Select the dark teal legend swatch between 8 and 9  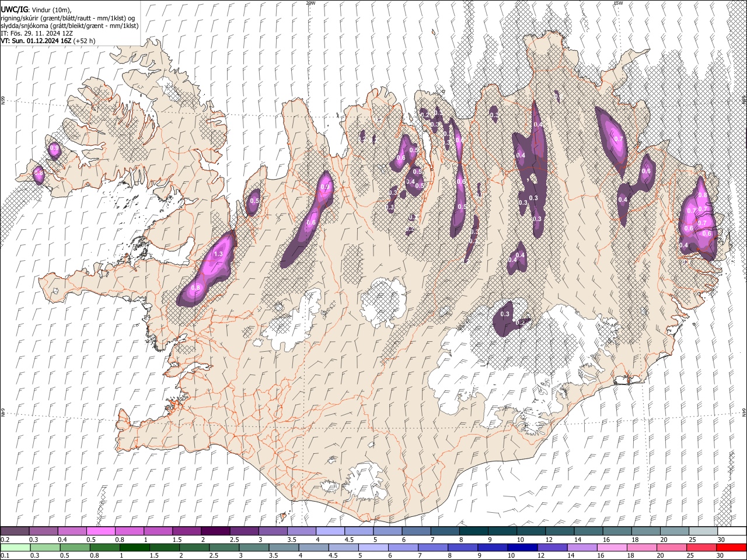[x=473, y=531]
